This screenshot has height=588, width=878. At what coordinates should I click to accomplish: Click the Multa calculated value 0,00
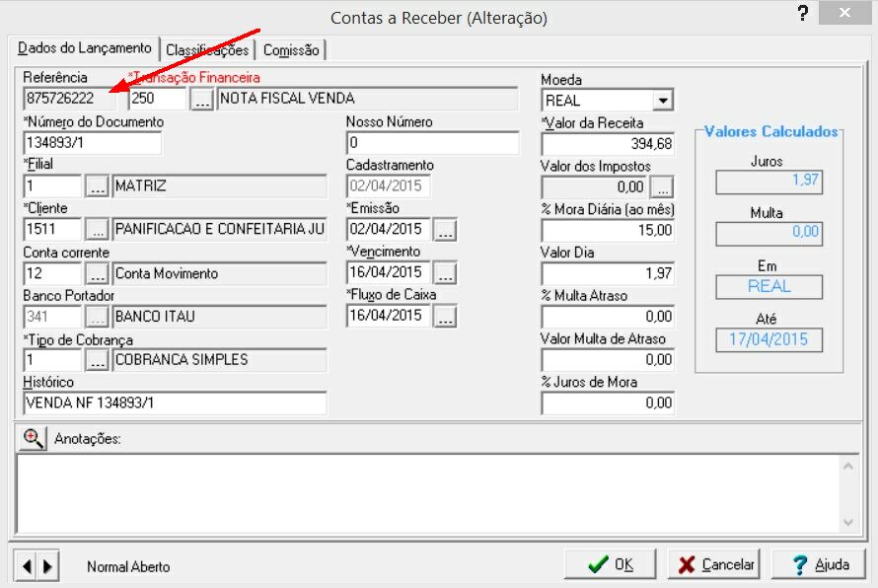(768, 233)
